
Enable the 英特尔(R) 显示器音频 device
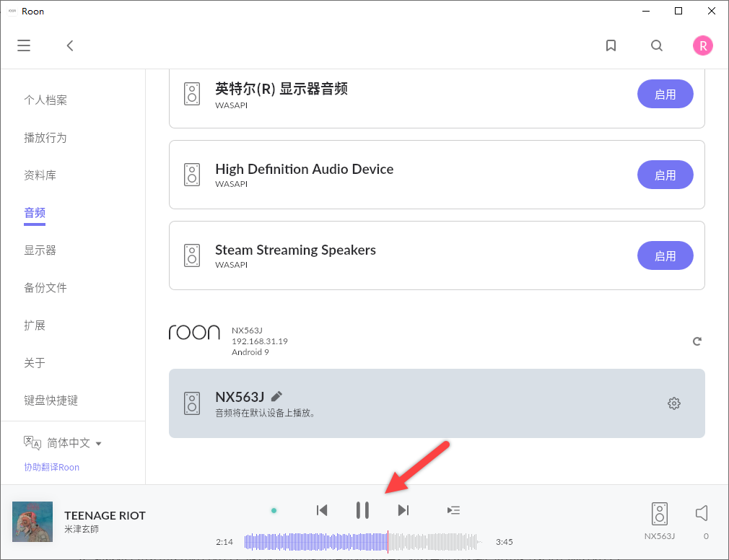click(x=665, y=94)
